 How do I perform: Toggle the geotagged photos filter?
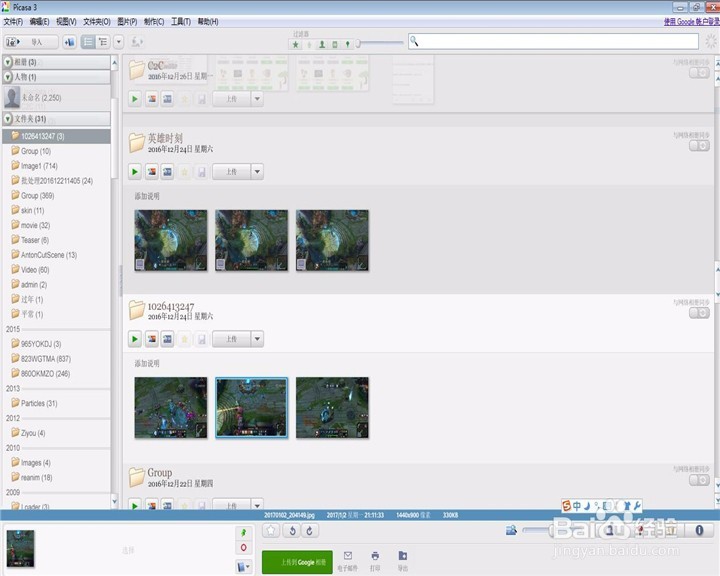click(x=348, y=44)
